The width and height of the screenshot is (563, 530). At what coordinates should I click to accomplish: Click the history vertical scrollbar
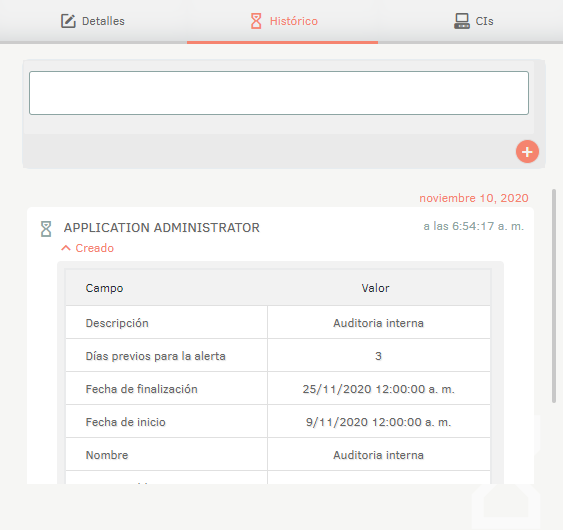[x=554, y=296]
